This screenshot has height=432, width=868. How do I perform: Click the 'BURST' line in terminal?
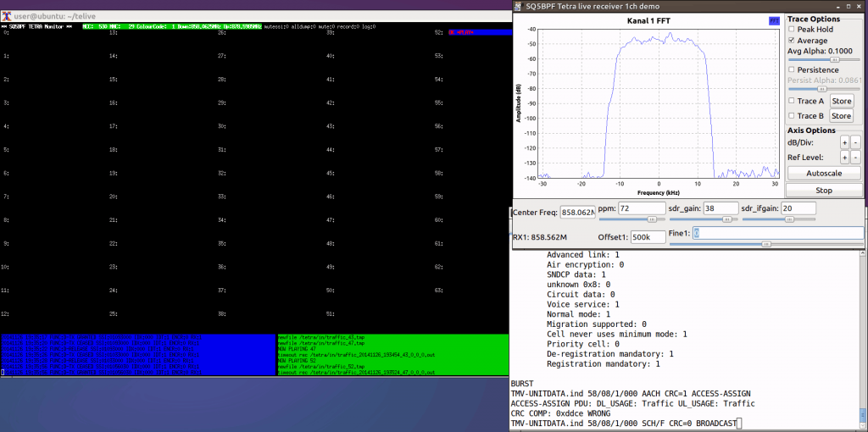tap(522, 384)
